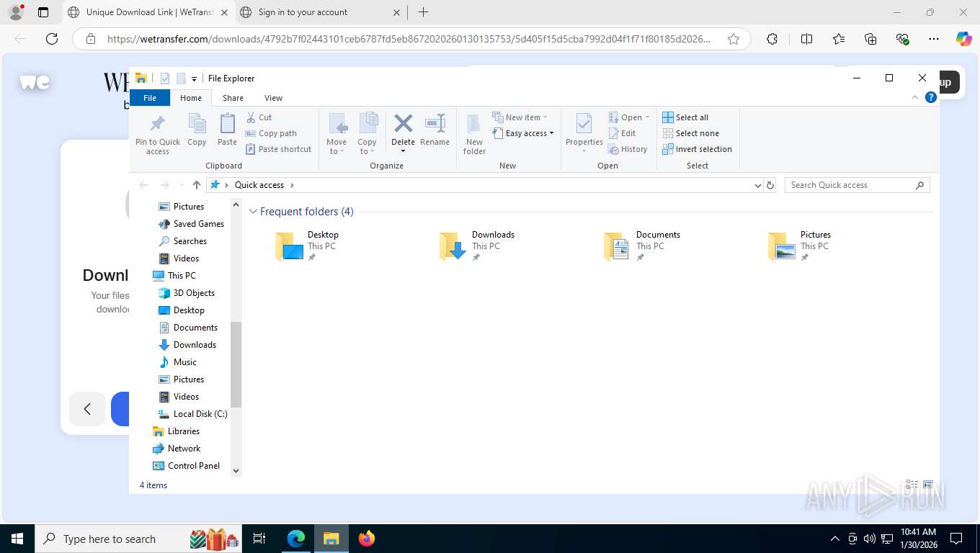Create a New folder from ribbon
The height and width of the screenshot is (553, 980).
pos(474,134)
